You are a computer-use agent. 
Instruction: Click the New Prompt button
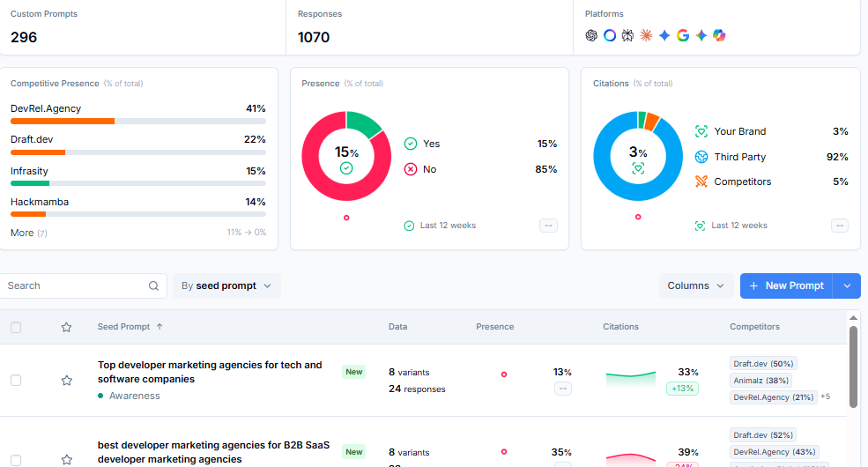pyautogui.click(x=786, y=286)
